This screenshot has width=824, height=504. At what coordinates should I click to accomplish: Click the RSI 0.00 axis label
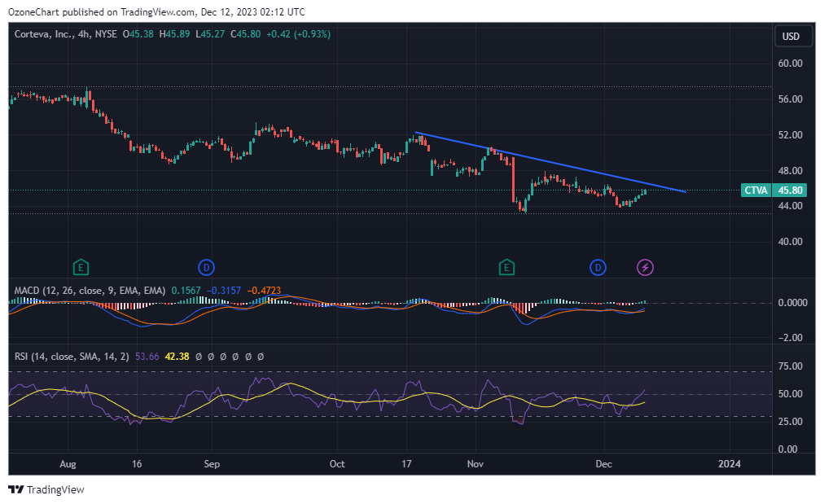click(787, 449)
